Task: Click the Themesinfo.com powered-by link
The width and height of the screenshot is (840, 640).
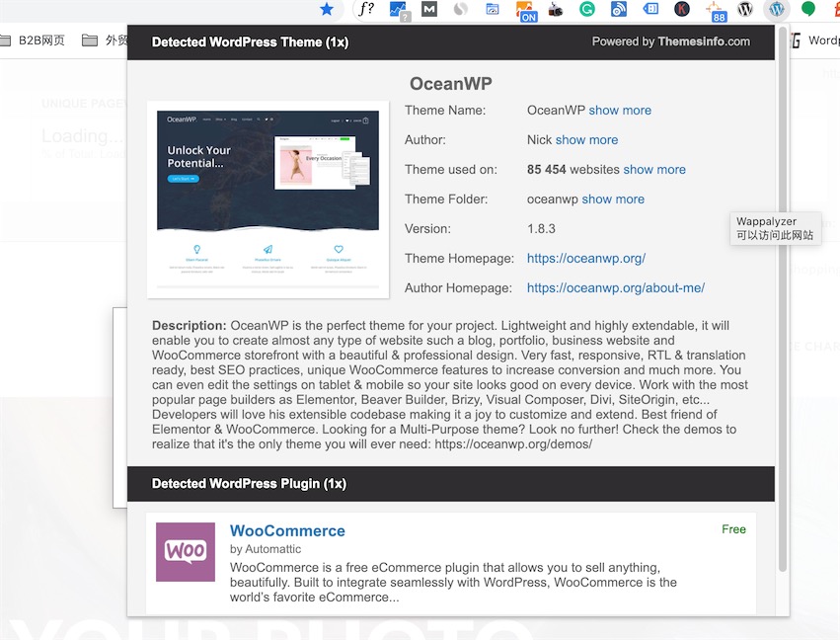Action: point(704,41)
